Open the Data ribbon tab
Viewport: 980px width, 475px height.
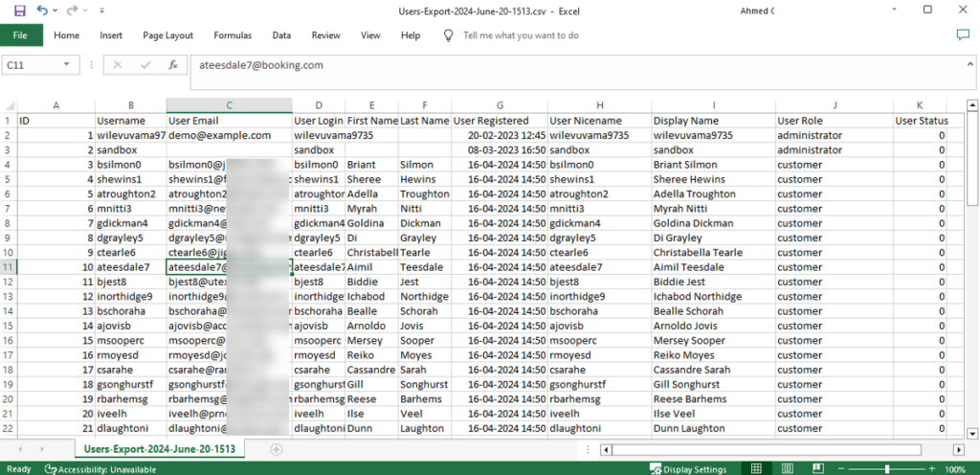[x=281, y=35]
